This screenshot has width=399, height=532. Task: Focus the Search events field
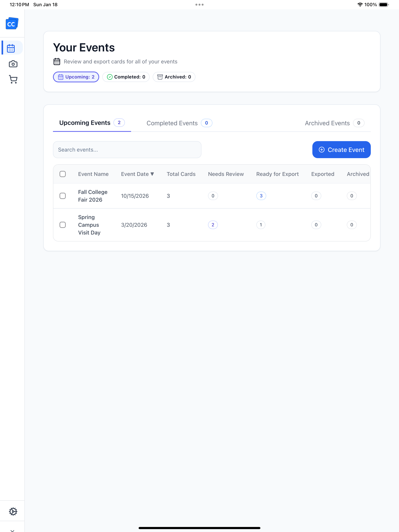(x=127, y=150)
